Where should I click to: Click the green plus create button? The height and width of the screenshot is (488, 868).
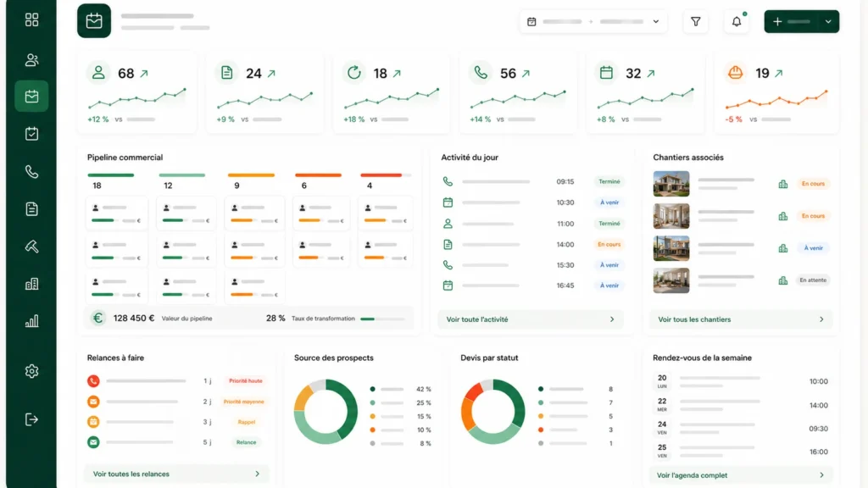(791, 21)
